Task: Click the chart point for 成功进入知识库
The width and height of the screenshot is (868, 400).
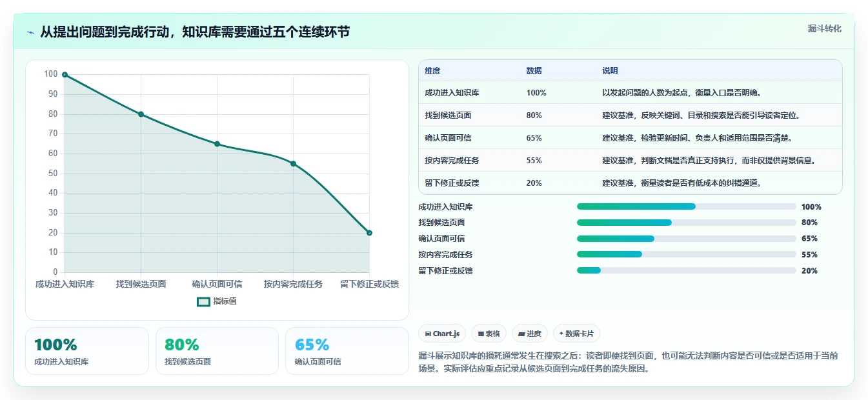Action: click(65, 75)
